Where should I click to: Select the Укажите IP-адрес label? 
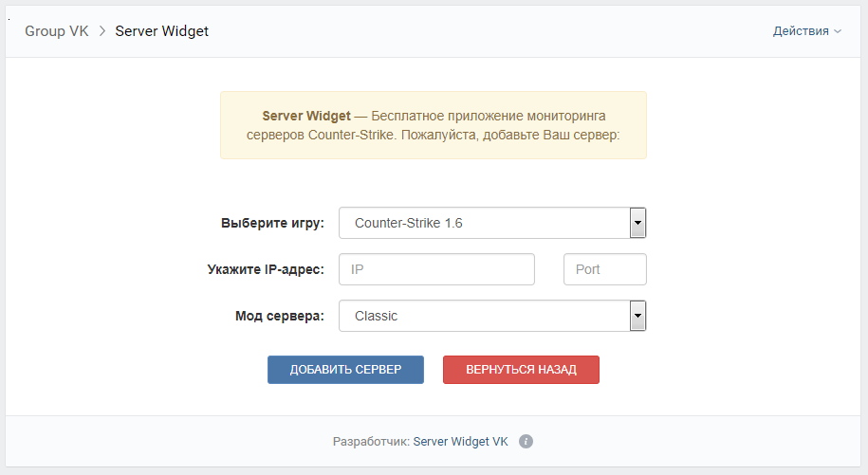click(x=266, y=269)
